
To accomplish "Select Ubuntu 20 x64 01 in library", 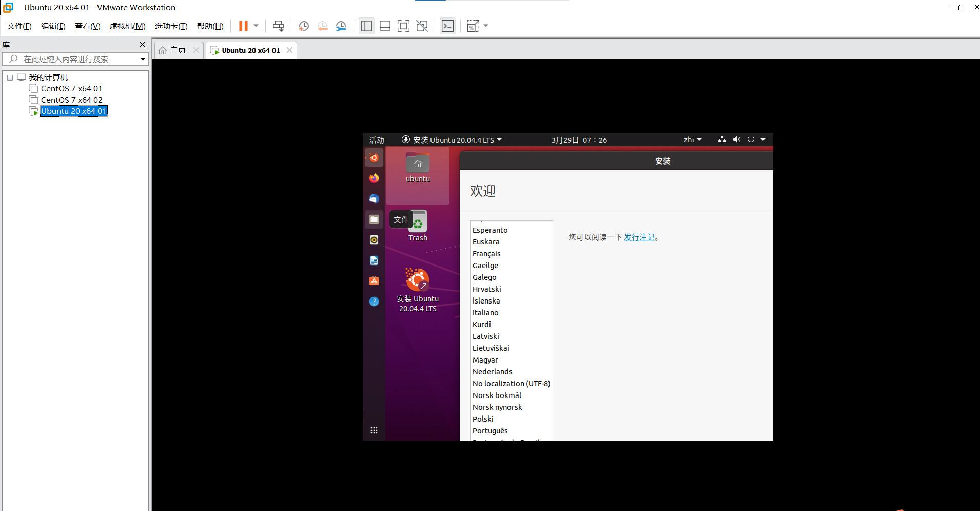I will point(73,111).
